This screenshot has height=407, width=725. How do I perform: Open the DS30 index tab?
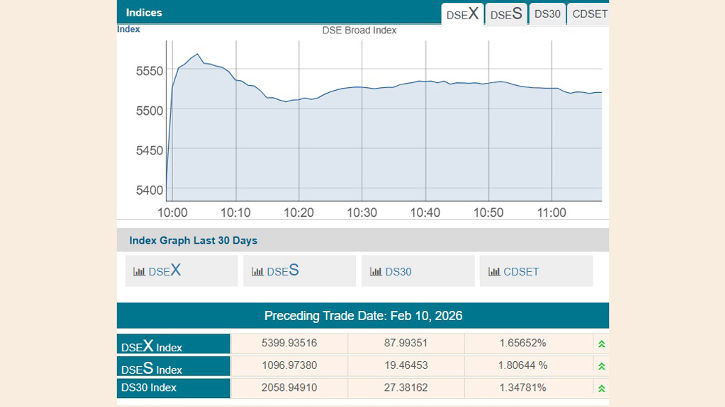pyautogui.click(x=547, y=14)
